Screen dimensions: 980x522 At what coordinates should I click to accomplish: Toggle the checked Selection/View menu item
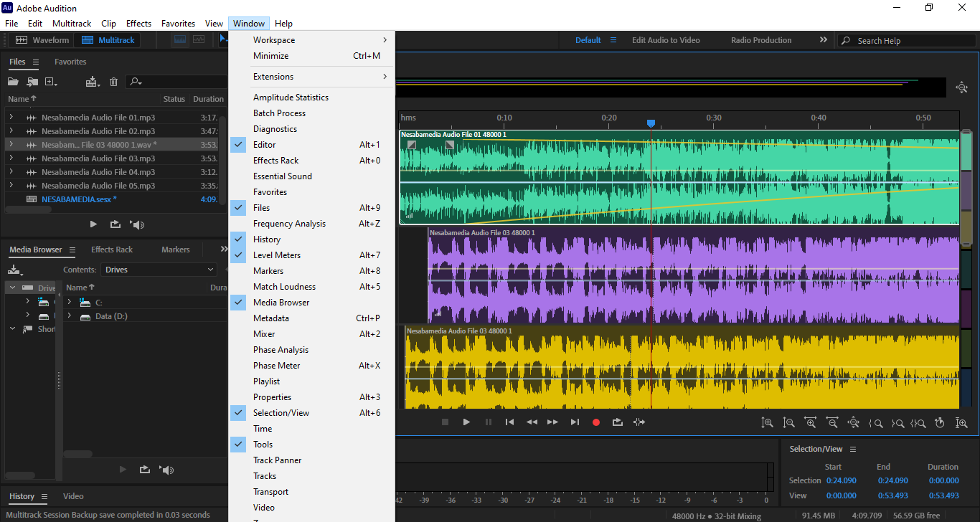pos(281,413)
